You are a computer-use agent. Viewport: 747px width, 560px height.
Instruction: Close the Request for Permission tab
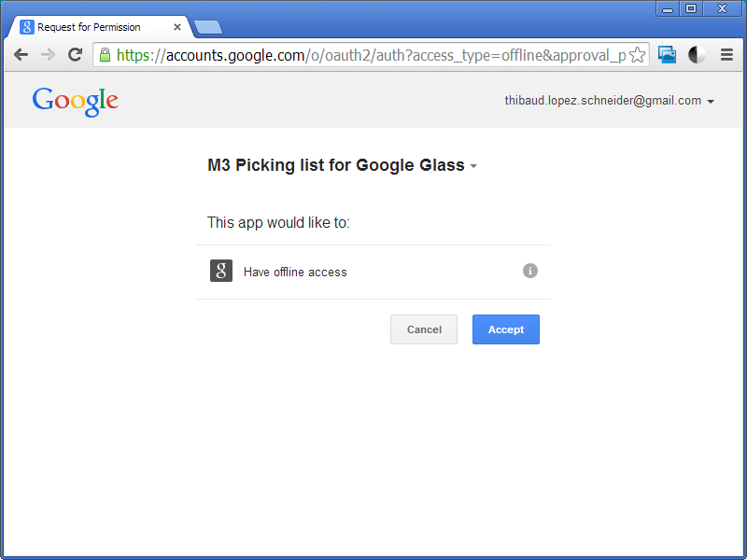pos(177,27)
